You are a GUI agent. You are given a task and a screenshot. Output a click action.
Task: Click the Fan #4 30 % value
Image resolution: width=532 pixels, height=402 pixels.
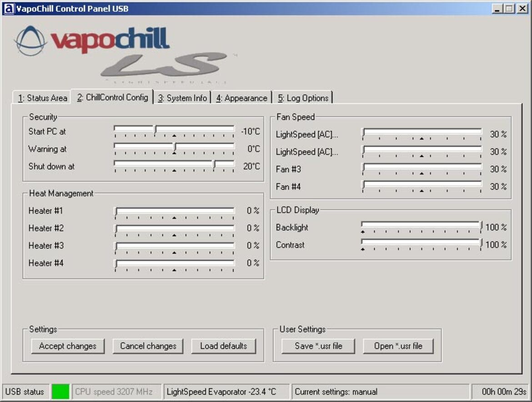(498, 186)
